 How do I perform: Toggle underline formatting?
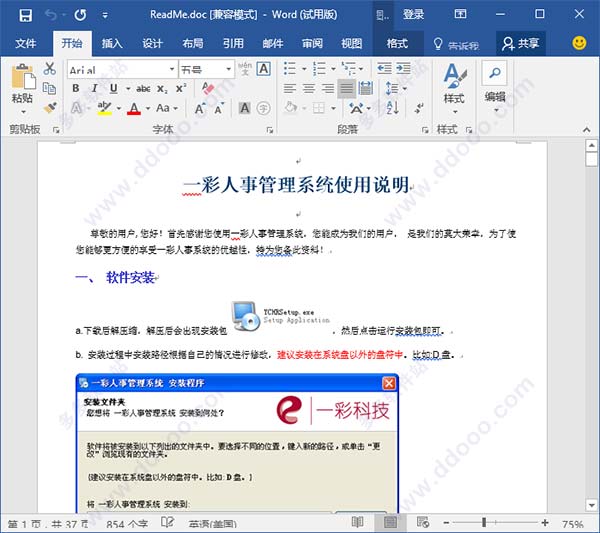click(114, 88)
